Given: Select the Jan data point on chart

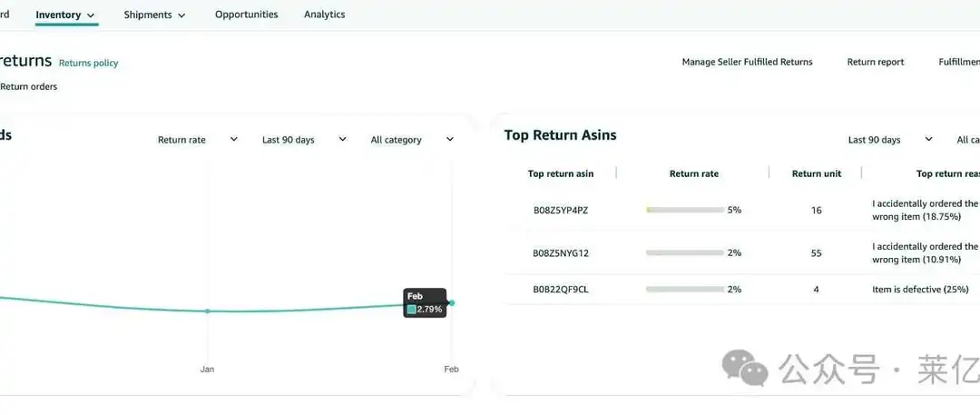Looking at the screenshot, I should pos(208,311).
